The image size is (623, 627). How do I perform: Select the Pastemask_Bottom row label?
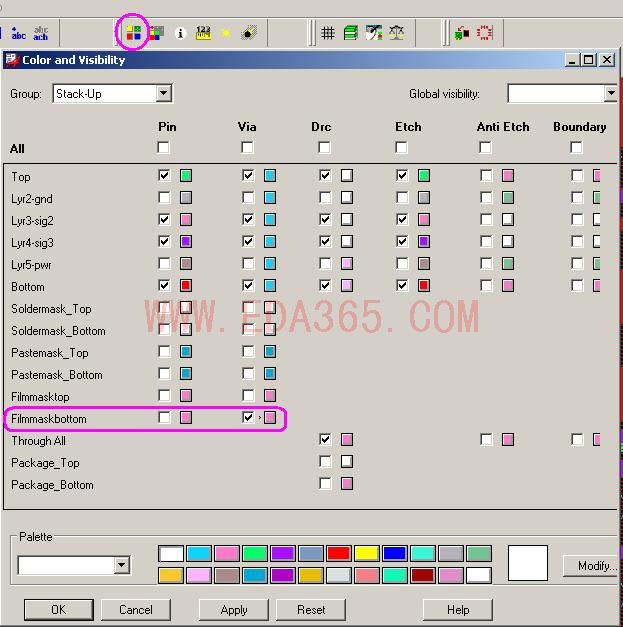[x=57, y=375]
